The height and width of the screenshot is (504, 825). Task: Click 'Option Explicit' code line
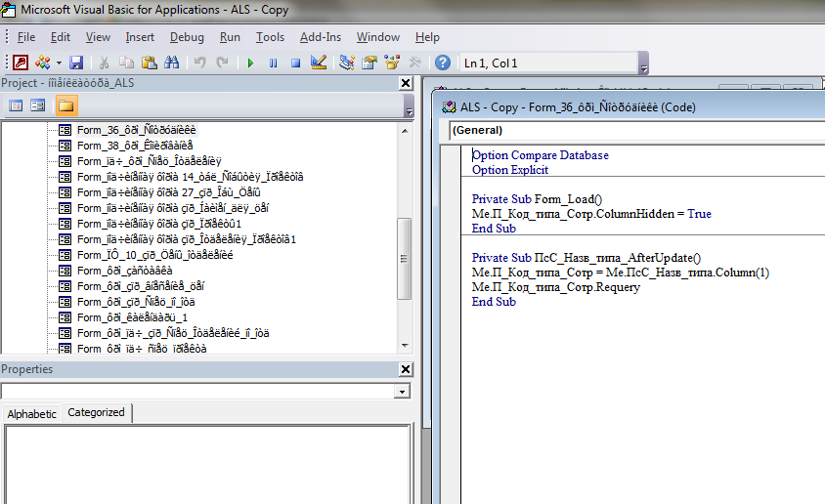[x=510, y=170]
